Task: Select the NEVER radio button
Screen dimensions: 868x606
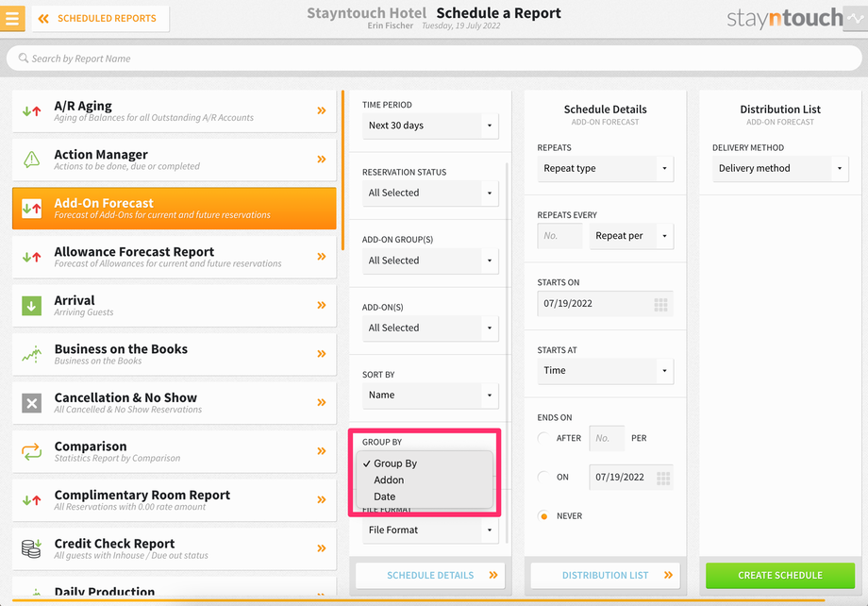Action: [543, 516]
